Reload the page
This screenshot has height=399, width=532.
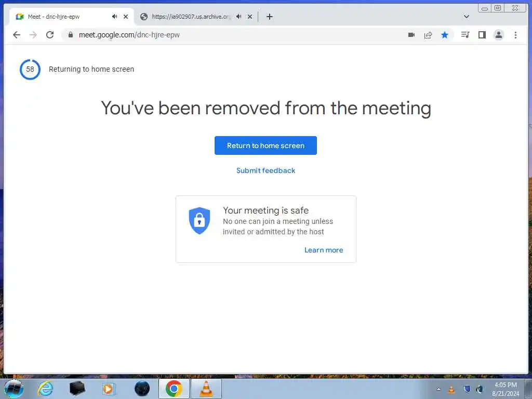tap(50, 35)
